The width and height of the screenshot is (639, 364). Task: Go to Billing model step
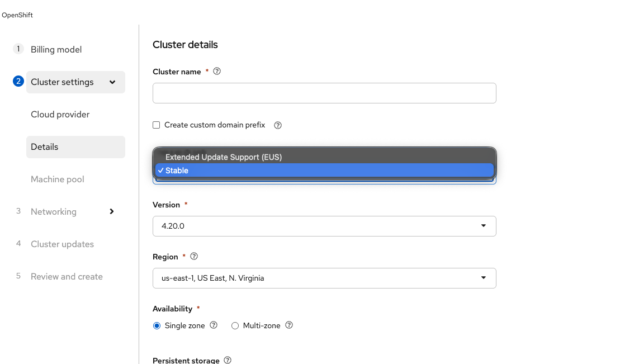tap(56, 50)
